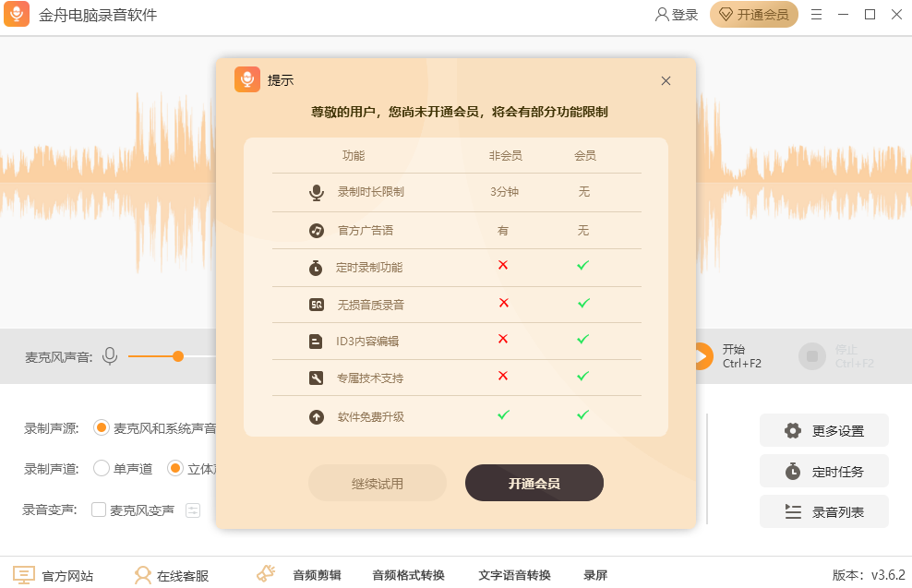Enable 麦克风变声 checkbox
Screen dimensions: 912x588
click(x=99, y=510)
